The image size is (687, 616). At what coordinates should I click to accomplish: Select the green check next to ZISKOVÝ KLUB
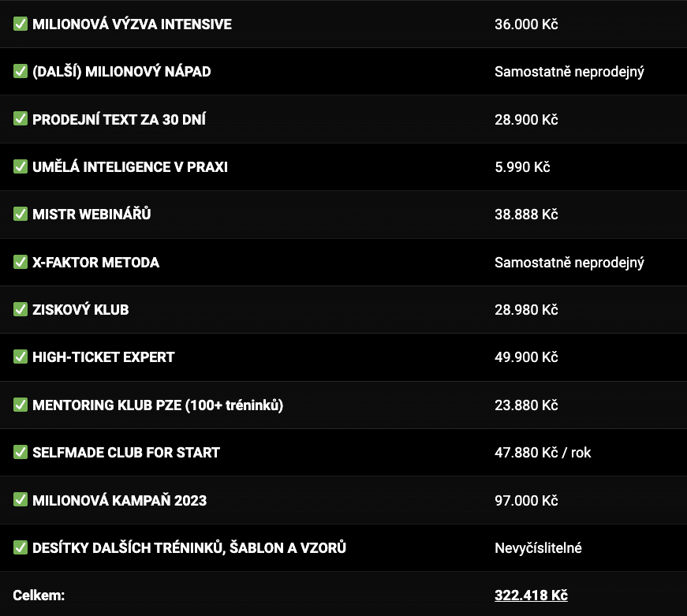pyautogui.click(x=21, y=309)
